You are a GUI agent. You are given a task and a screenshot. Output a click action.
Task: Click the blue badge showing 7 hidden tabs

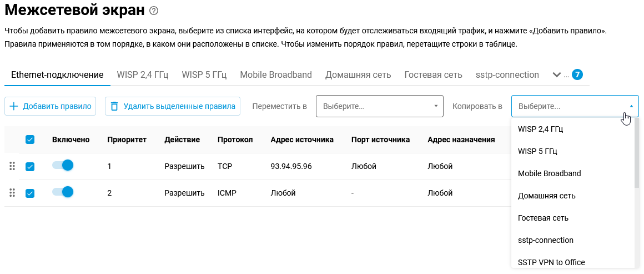tap(577, 74)
